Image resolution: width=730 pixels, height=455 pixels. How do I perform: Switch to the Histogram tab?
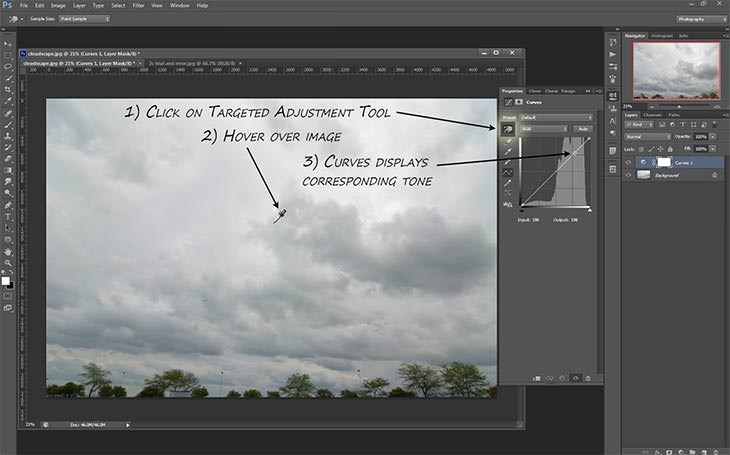pos(662,36)
